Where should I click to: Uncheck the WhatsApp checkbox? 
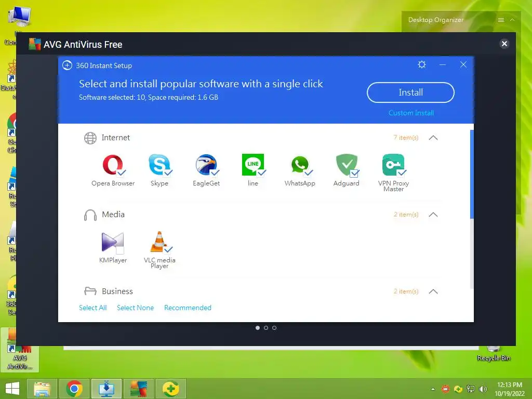point(309,172)
